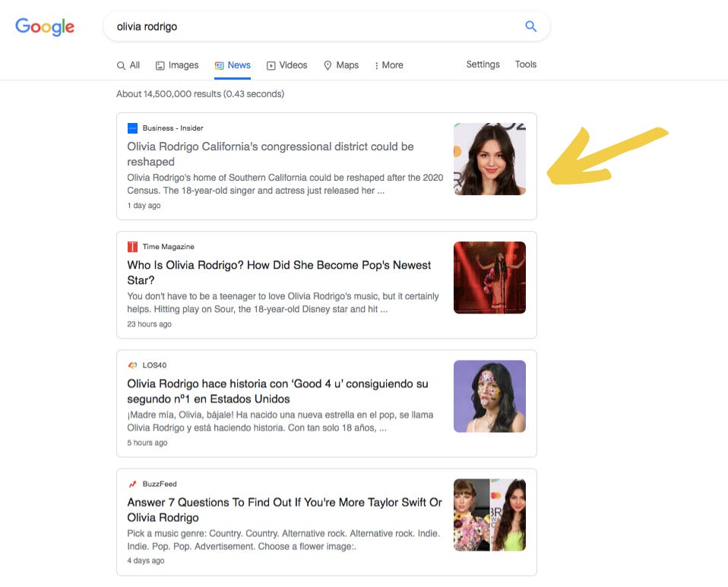This screenshot has width=728, height=587.
Task: Click the Business Insider source icon
Action: tap(132, 128)
